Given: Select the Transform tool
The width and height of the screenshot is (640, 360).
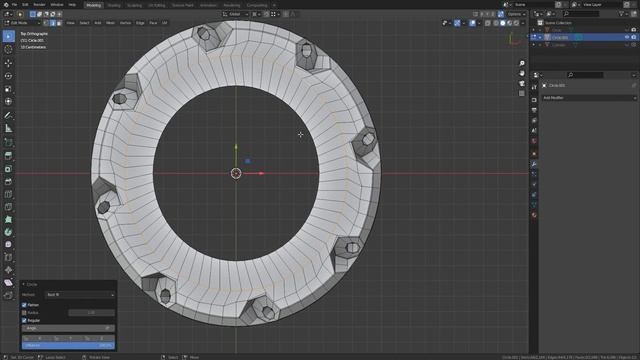Looking at the screenshot, I should click(8, 101).
